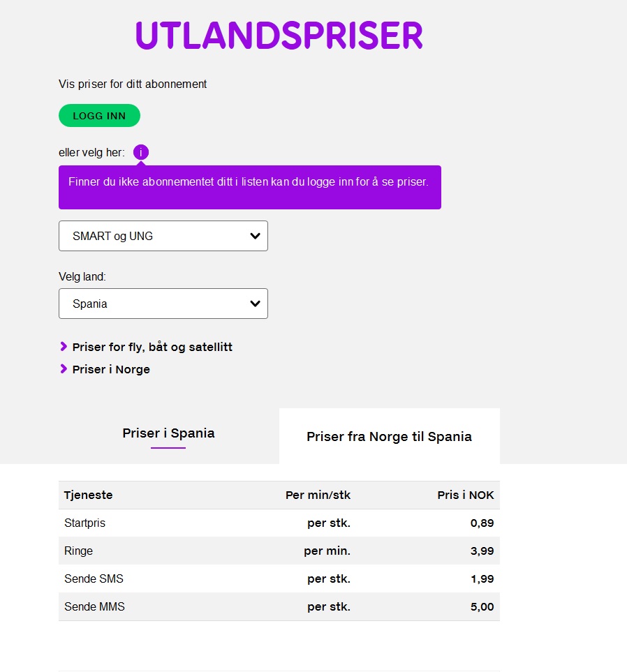Click the chevron beside fly, båt og satellitt
Image resolution: width=627 pixels, height=672 pixels.
point(64,346)
